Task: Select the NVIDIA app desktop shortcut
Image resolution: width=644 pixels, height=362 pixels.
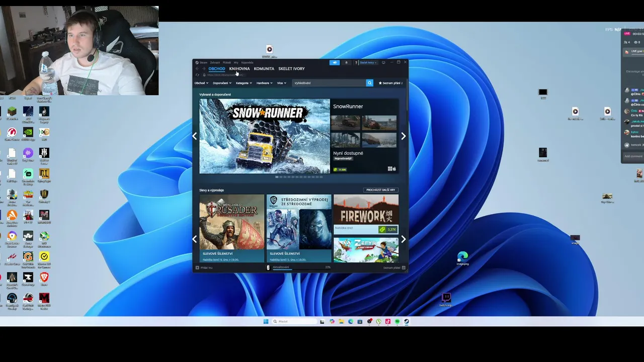Action: point(28,134)
